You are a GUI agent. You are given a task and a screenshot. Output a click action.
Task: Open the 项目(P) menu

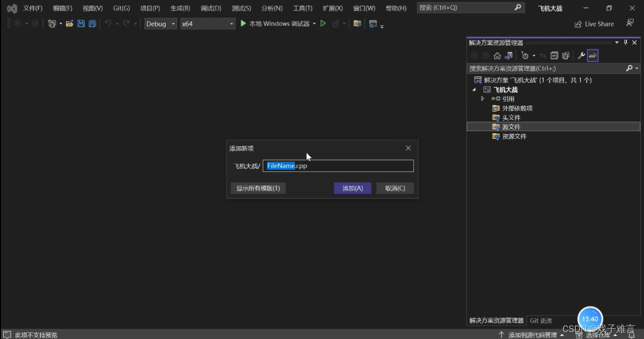click(x=150, y=9)
